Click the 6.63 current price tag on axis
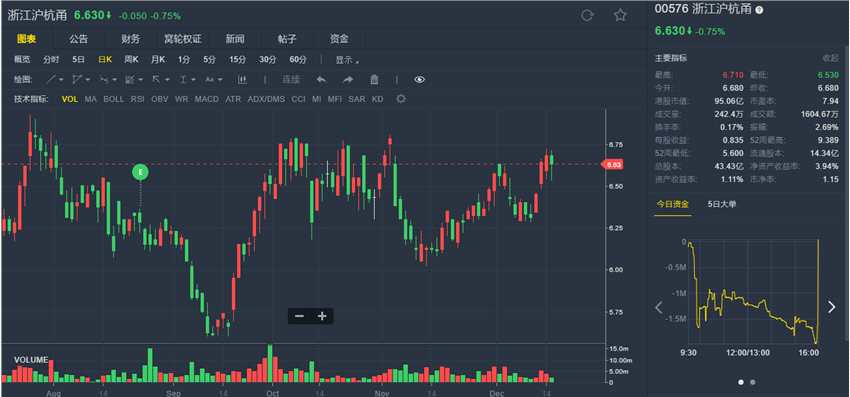Screen dimensions: 850x397 [613, 164]
